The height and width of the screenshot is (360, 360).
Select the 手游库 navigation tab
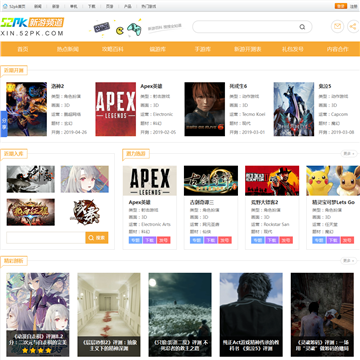(x=203, y=49)
